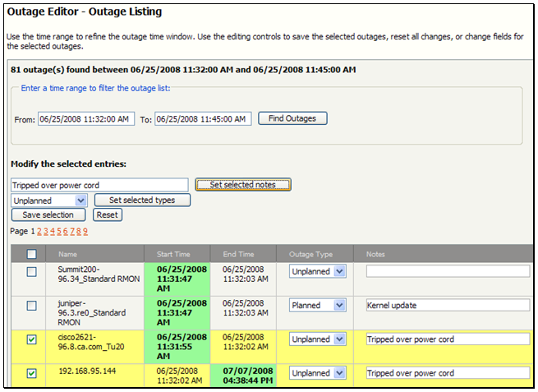Go to page 4 of outages
538x392 pixels.
coord(53,232)
